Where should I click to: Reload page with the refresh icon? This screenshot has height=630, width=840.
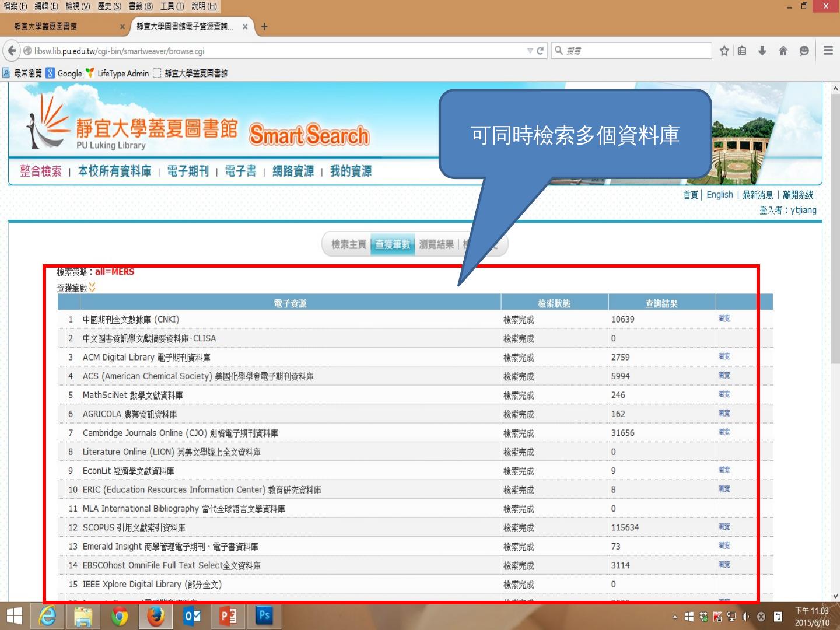(x=540, y=51)
